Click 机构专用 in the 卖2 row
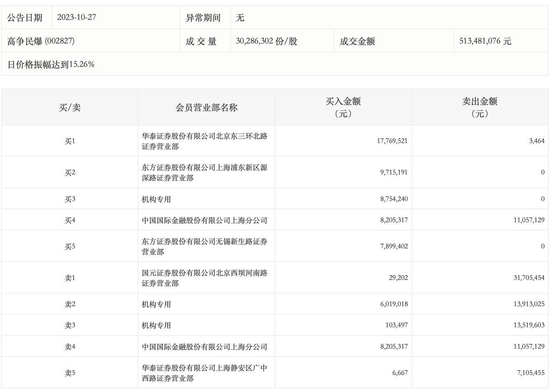This screenshot has width=553, height=392. (156, 304)
